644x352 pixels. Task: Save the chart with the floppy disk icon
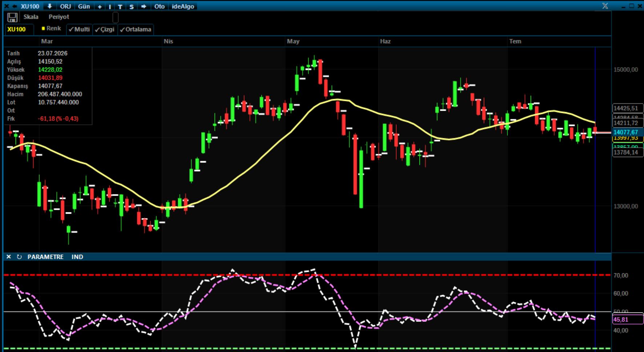[x=12, y=17]
